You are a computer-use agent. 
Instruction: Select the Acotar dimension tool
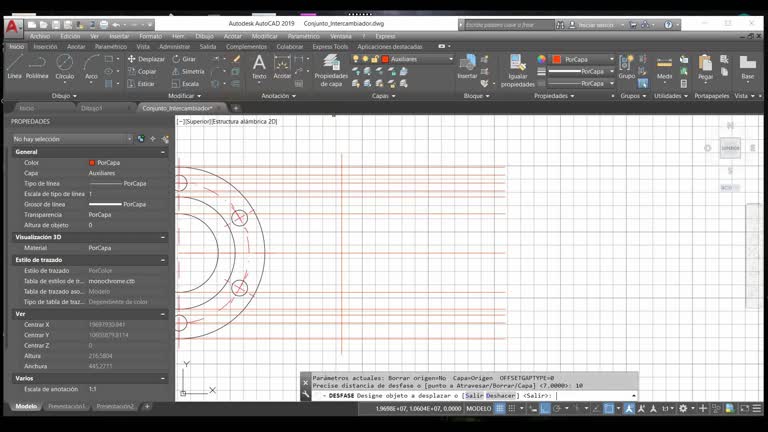pos(282,67)
